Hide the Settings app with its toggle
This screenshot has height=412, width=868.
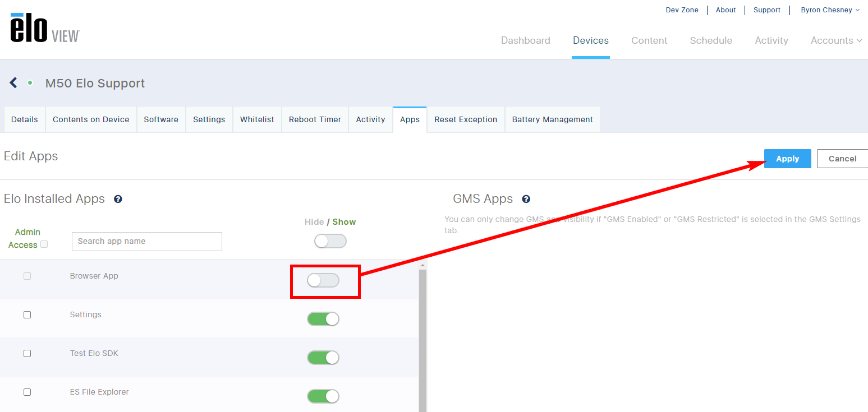coord(323,319)
